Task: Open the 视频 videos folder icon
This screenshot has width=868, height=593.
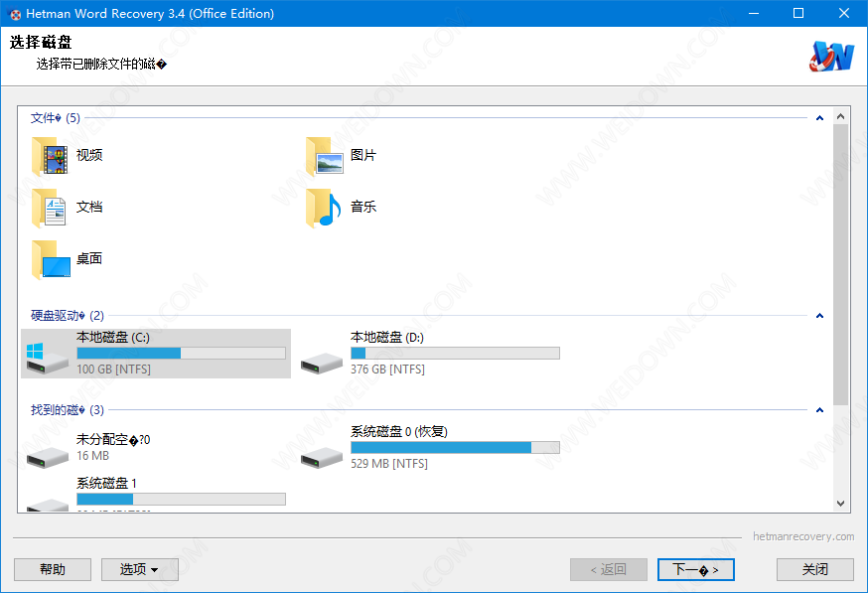Action: tap(50, 157)
